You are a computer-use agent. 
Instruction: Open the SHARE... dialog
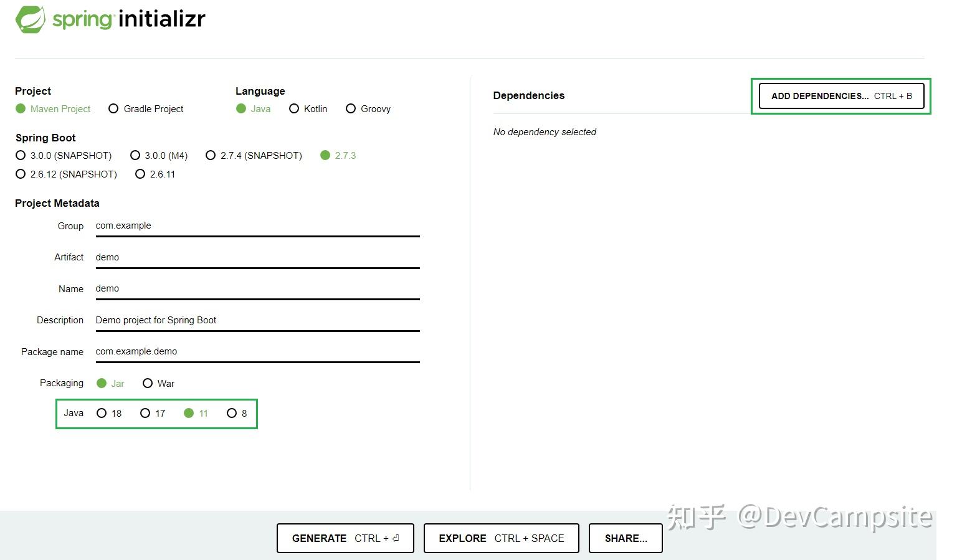(626, 538)
